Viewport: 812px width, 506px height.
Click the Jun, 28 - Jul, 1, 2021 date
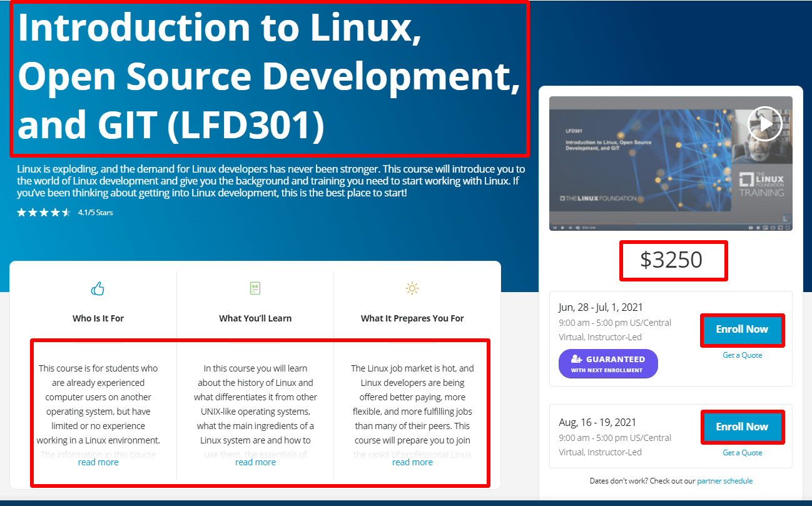601,307
